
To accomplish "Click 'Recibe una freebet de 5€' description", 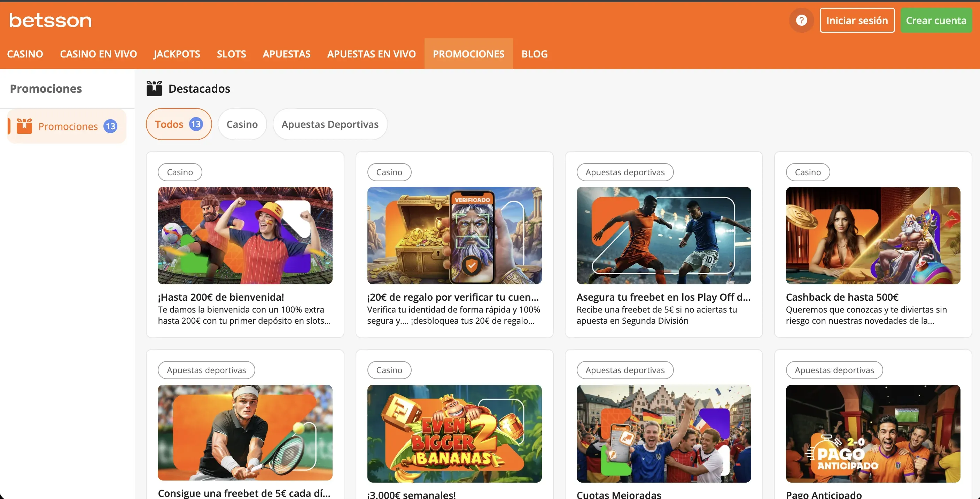I will coord(656,315).
